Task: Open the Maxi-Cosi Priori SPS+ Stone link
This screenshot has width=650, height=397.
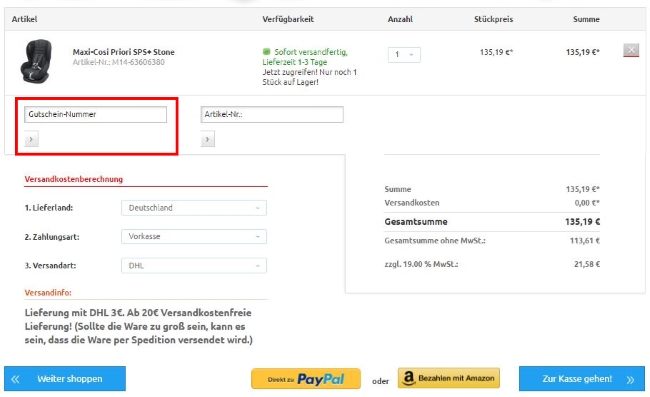Action: tap(124, 52)
